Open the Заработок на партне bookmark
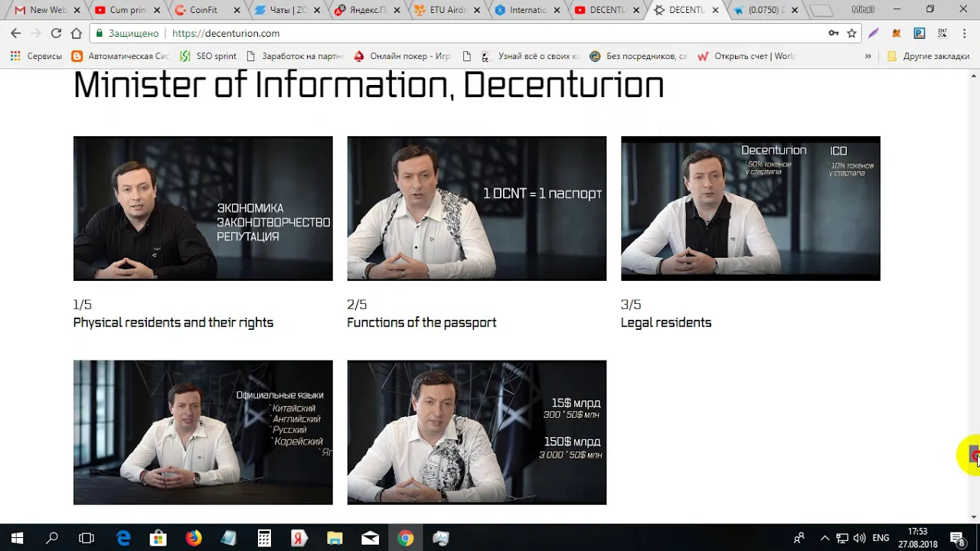The image size is (980, 551). (x=295, y=56)
